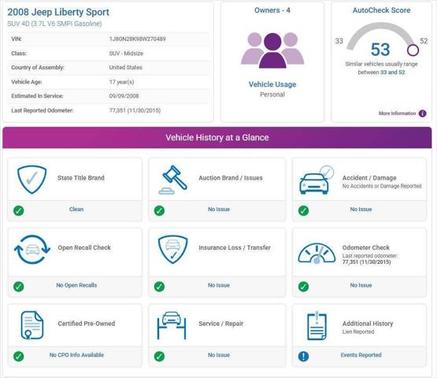Image resolution: width=437 pixels, height=378 pixels.
Task: Click green check in Accident / Damage card
Action: pos(303,211)
